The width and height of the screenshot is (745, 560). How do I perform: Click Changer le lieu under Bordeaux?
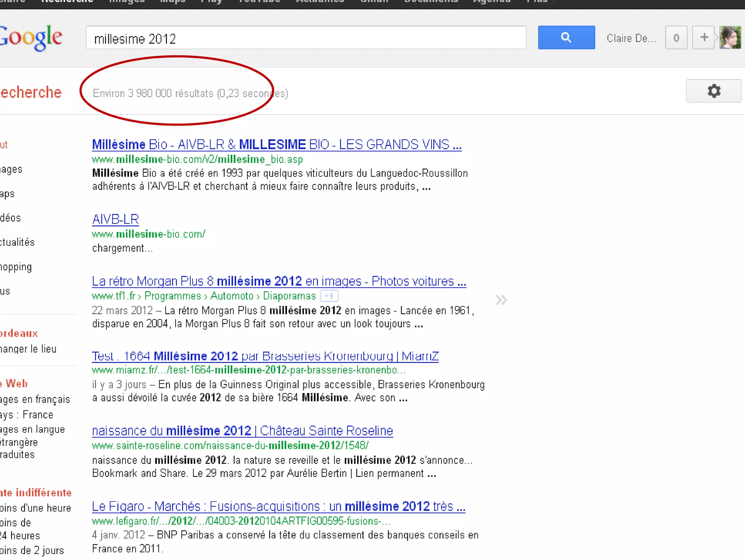28,349
